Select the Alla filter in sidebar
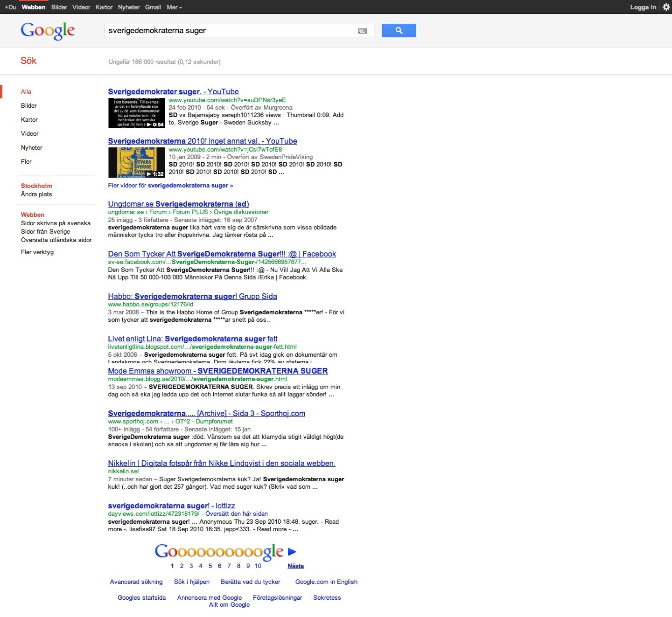 (x=26, y=91)
